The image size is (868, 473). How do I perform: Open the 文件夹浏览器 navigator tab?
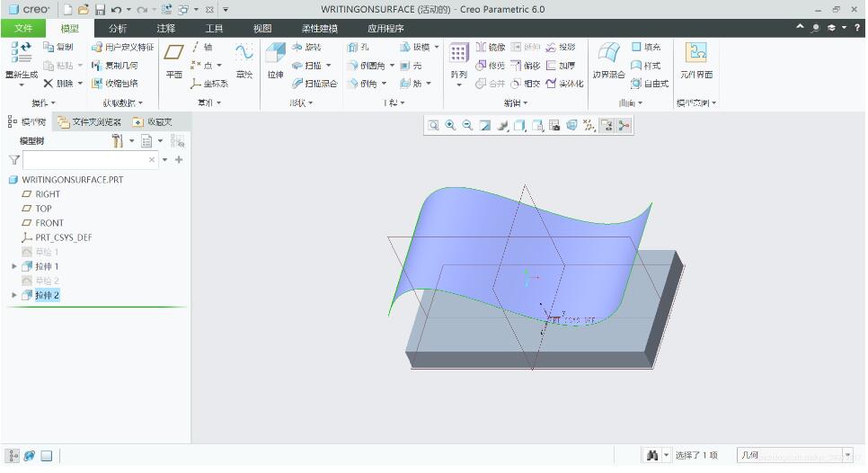pyautogui.click(x=89, y=122)
